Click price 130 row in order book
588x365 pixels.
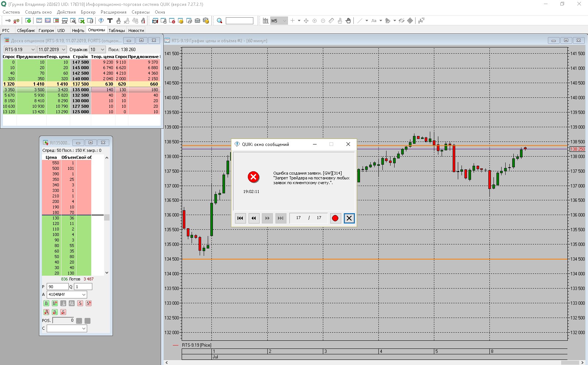(x=67, y=218)
